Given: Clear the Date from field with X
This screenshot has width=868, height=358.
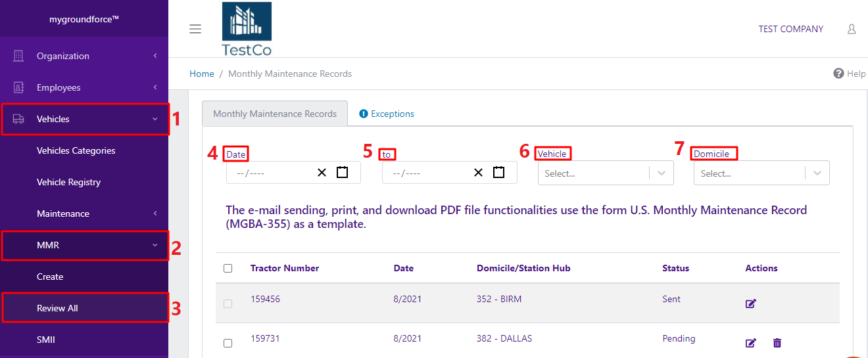Looking at the screenshot, I should click(322, 172).
